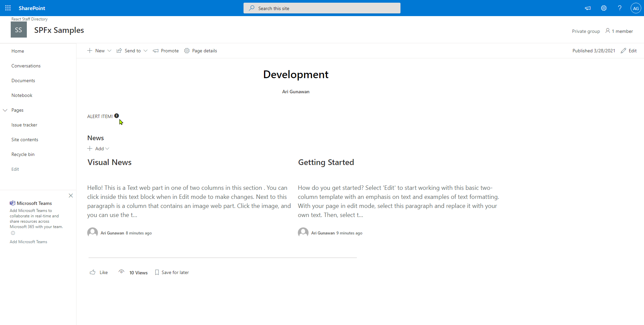Collapse the Pages section chevron
This screenshot has height=325, width=644.
(5, 110)
